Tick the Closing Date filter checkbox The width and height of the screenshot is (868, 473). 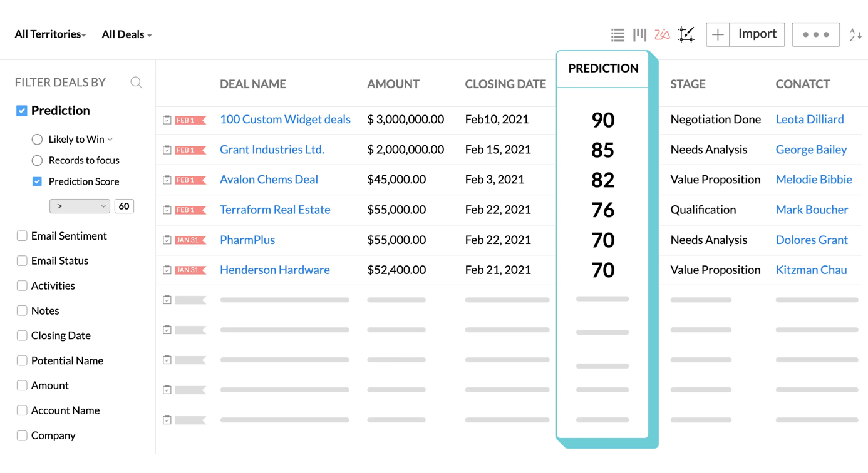pos(22,336)
